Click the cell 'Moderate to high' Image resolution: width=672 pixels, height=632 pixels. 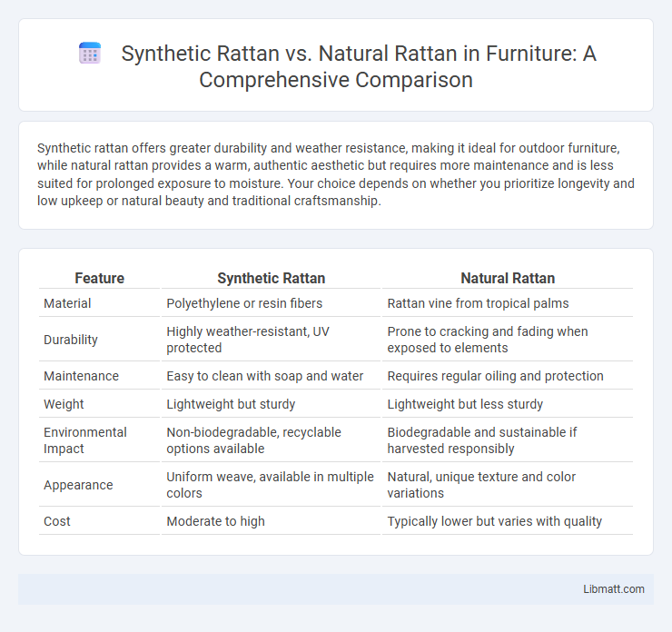(215, 521)
